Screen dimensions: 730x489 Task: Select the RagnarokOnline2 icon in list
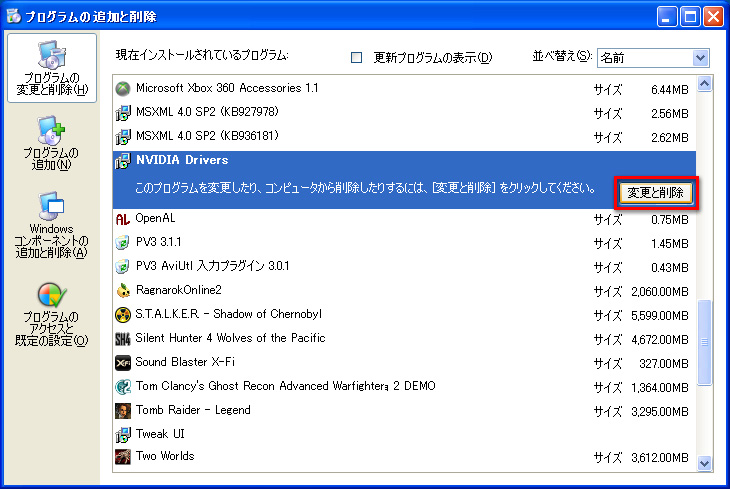(x=123, y=291)
